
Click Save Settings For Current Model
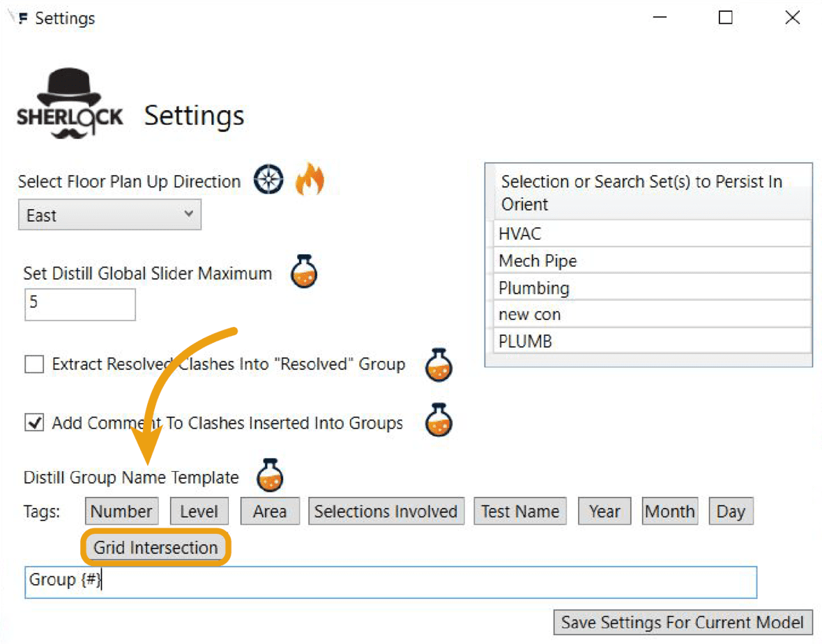(683, 622)
